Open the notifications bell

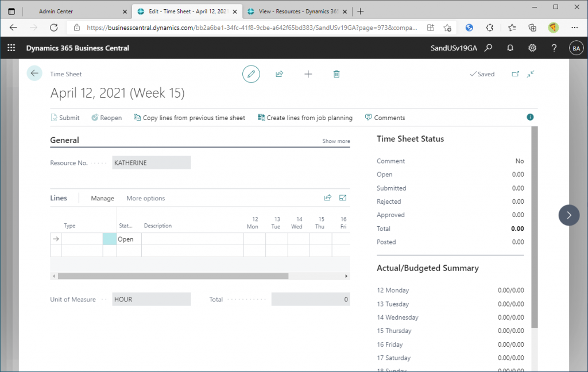click(x=510, y=48)
